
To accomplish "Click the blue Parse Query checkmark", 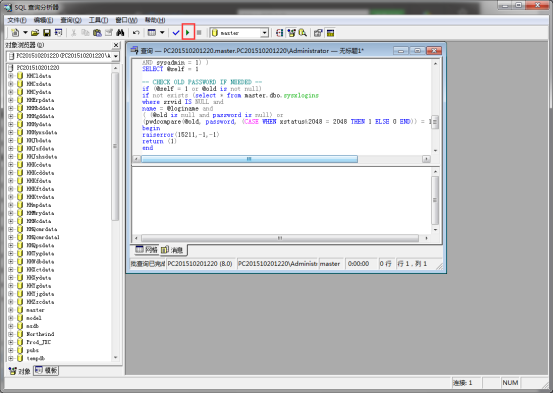I will pos(176,33).
